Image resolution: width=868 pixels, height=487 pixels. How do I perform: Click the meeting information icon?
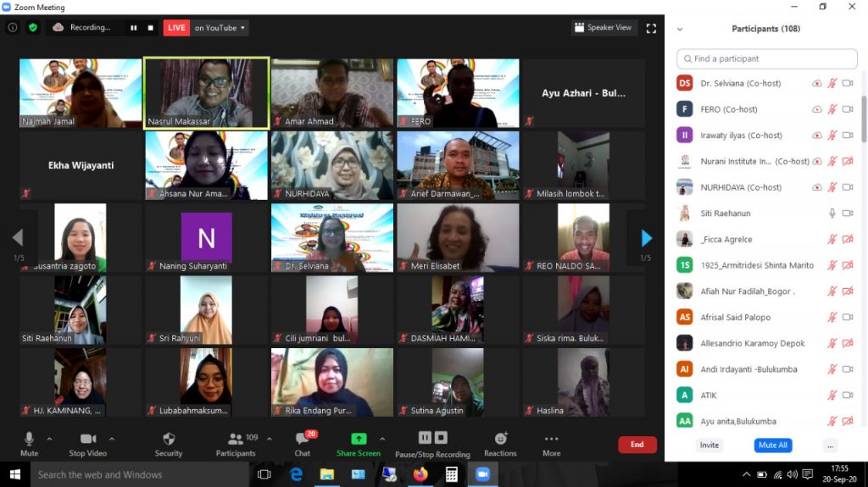click(13, 27)
